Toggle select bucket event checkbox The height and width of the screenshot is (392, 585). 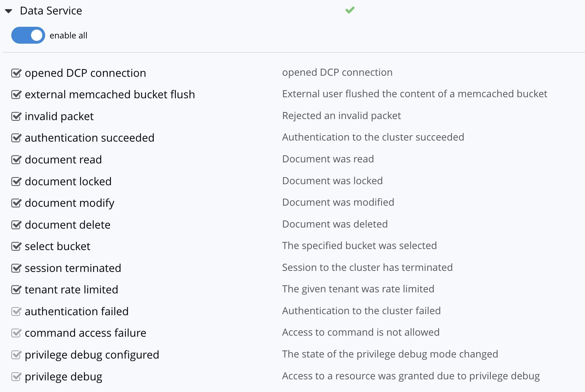pyautogui.click(x=16, y=246)
